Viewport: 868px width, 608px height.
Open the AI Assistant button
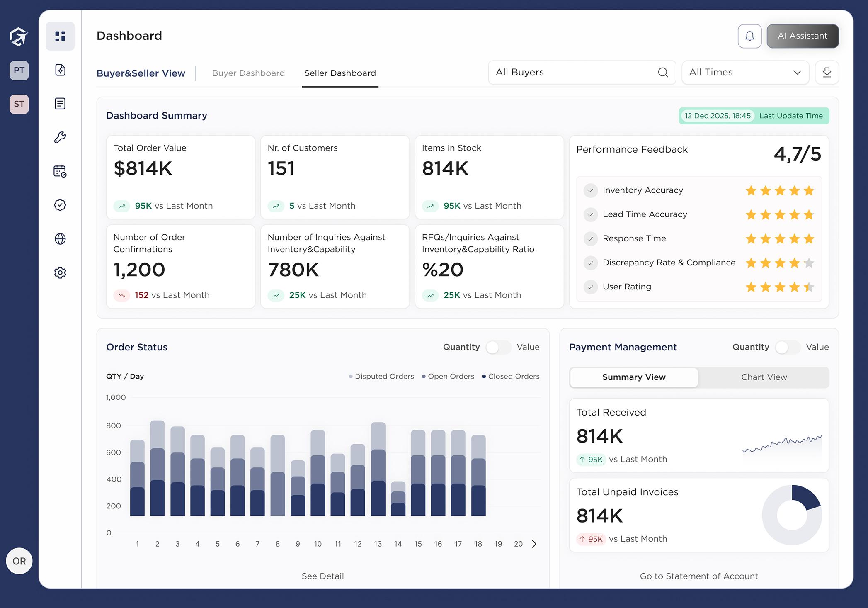point(802,36)
